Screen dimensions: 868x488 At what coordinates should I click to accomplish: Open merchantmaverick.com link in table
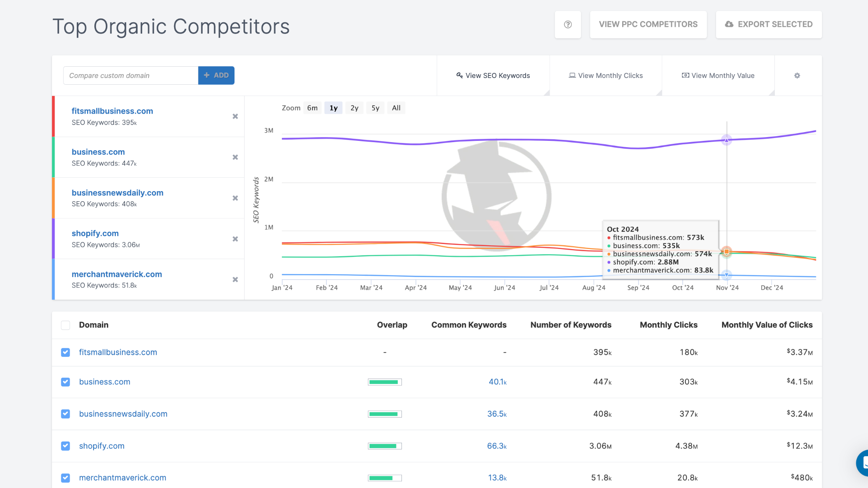click(x=123, y=478)
